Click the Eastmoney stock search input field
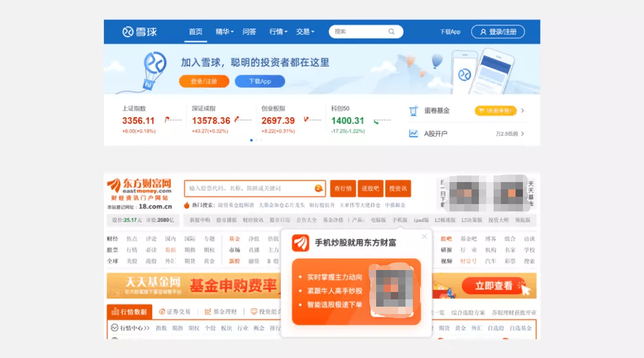 click(250, 188)
